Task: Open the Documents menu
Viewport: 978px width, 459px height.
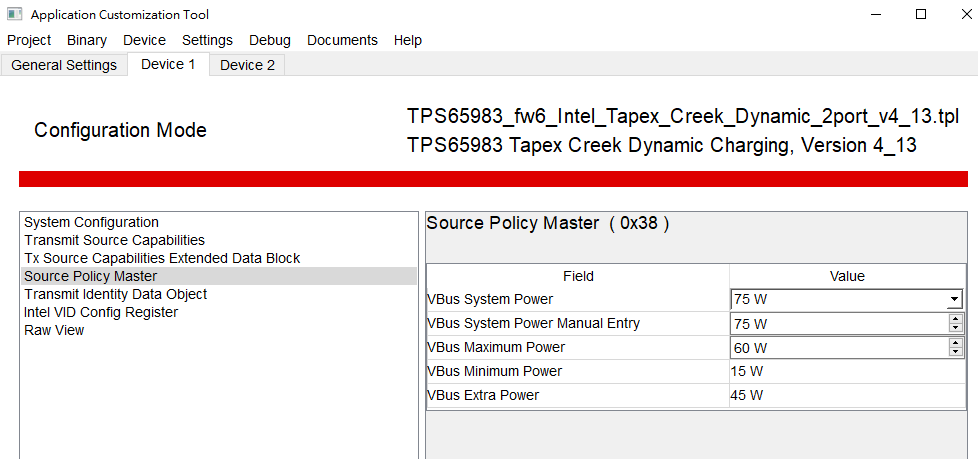Action: click(342, 40)
